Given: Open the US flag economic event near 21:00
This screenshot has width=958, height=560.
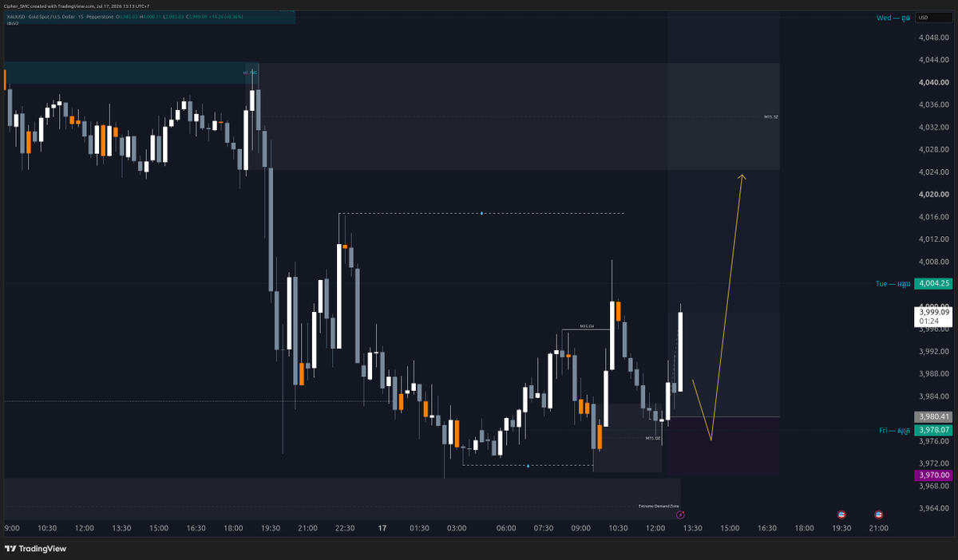Looking at the screenshot, I should [879, 515].
